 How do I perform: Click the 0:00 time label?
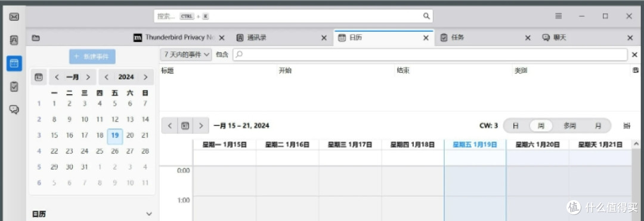pos(183,170)
